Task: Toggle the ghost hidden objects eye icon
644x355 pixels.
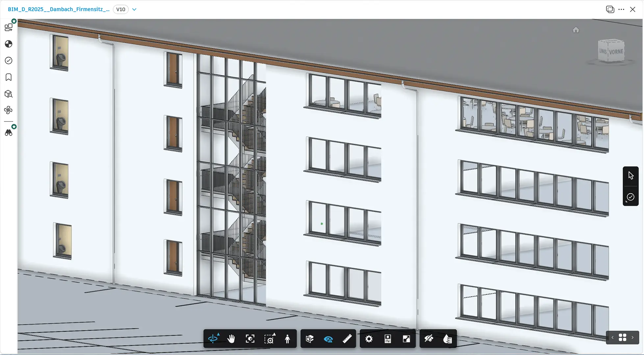Action: (328, 339)
